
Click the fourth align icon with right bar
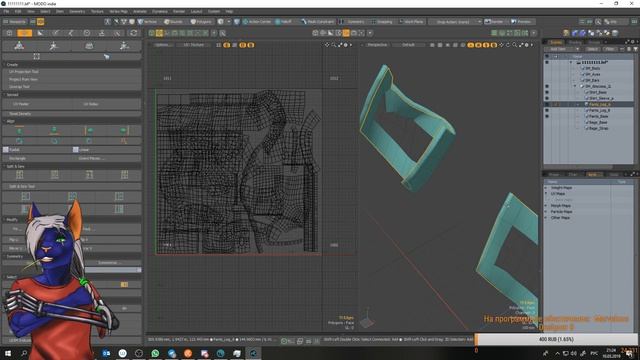124,130
